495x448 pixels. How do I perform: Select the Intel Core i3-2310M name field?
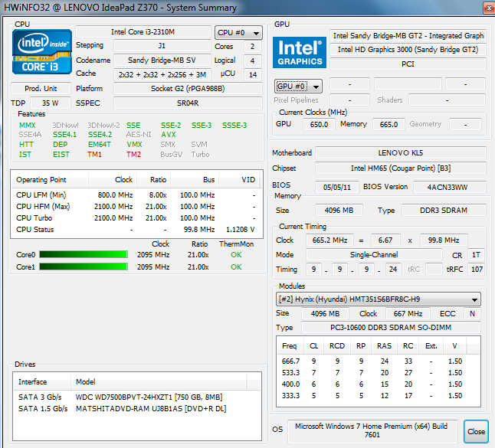point(143,32)
